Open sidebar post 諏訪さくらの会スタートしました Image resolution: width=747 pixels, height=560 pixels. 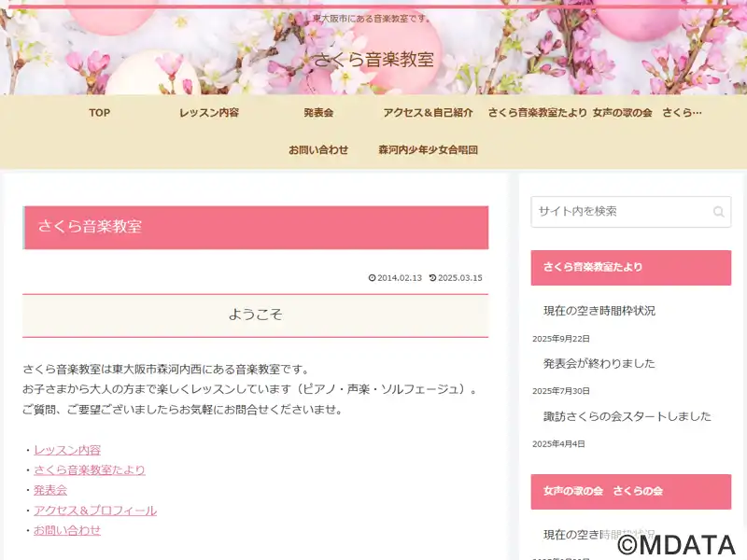(627, 416)
